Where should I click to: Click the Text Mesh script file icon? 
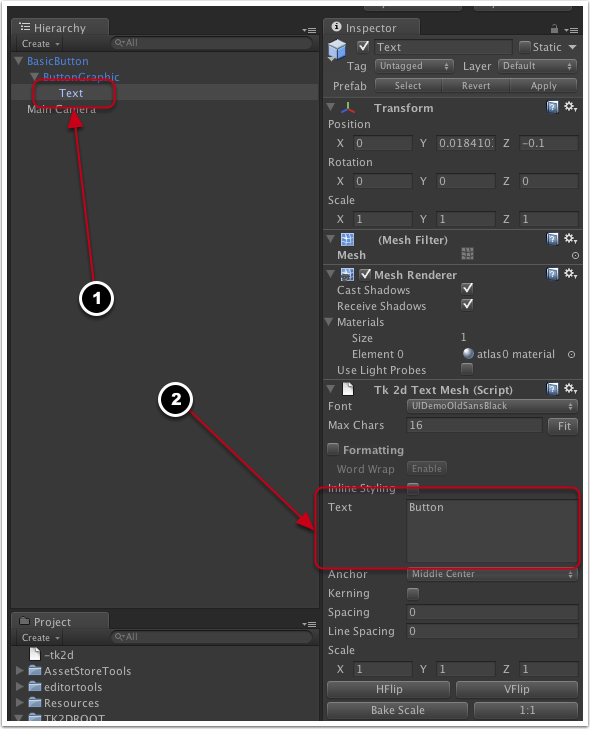point(348,389)
